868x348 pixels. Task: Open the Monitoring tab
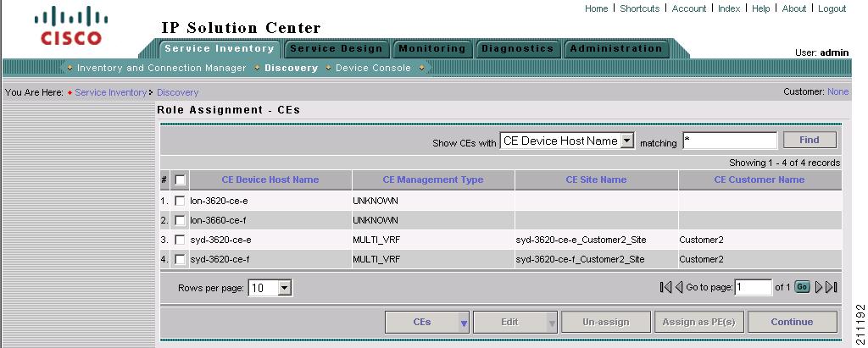tap(432, 49)
